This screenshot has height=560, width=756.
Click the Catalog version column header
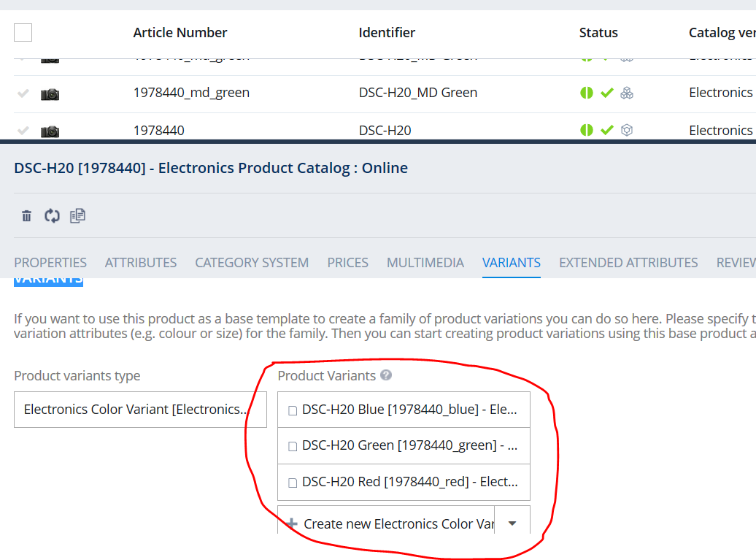tap(722, 32)
